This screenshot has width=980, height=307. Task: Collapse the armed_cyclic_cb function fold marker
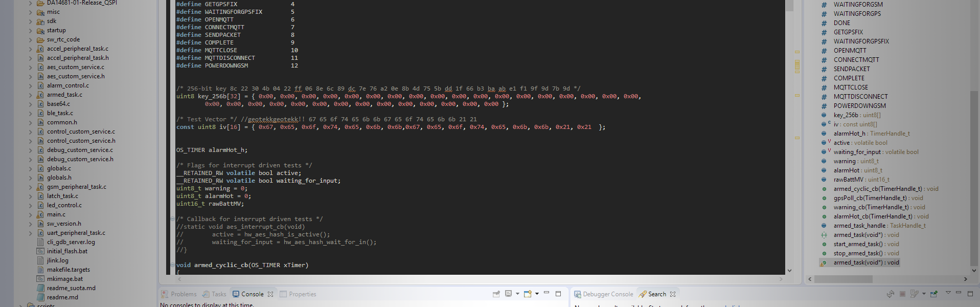[172, 265]
